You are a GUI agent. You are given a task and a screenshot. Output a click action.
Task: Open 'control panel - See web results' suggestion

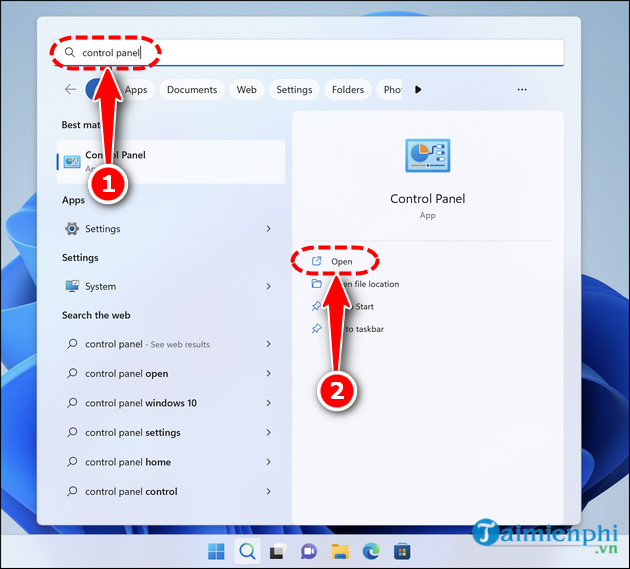coord(147,344)
